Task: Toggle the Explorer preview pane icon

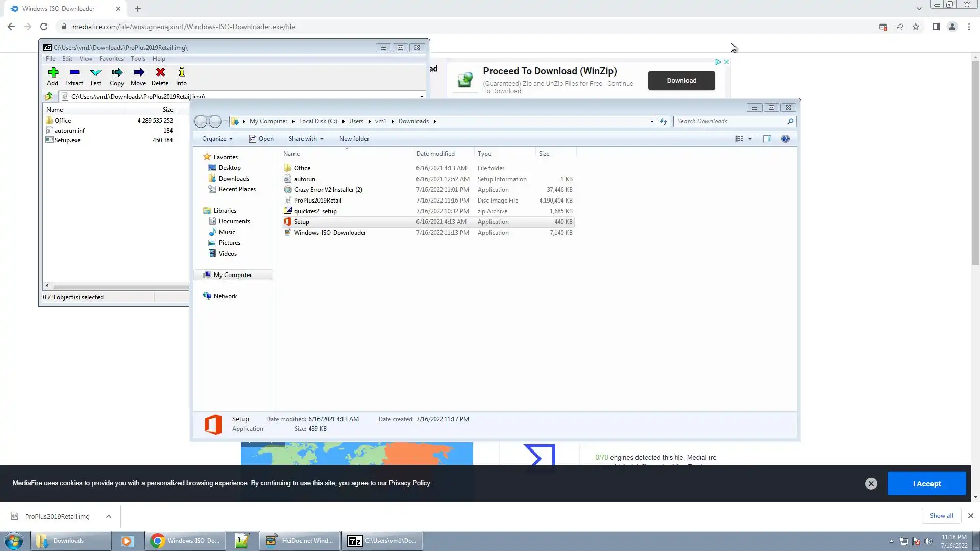Action: pos(767,139)
